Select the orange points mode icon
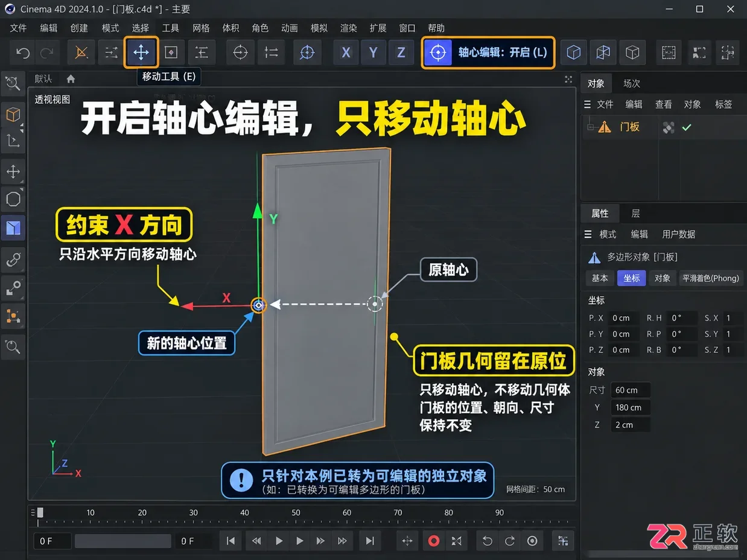Image resolution: width=747 pixels, height=560 pixels. pos(13,315)
